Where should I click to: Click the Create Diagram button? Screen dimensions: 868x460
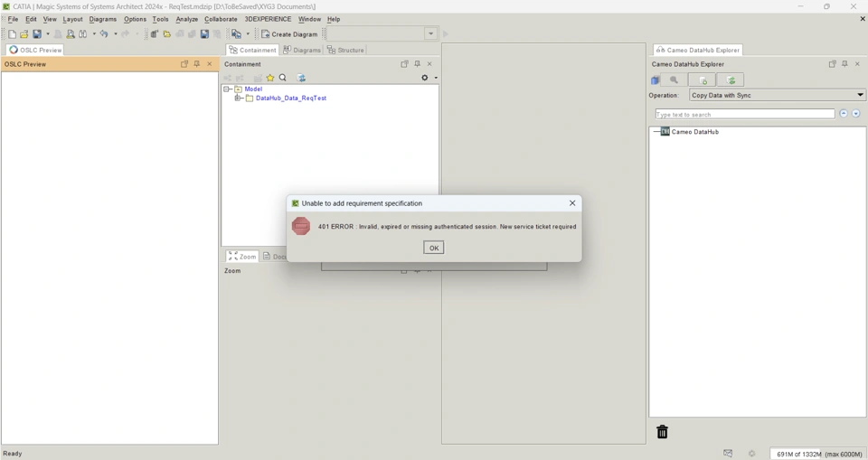[x=289, y=34]
